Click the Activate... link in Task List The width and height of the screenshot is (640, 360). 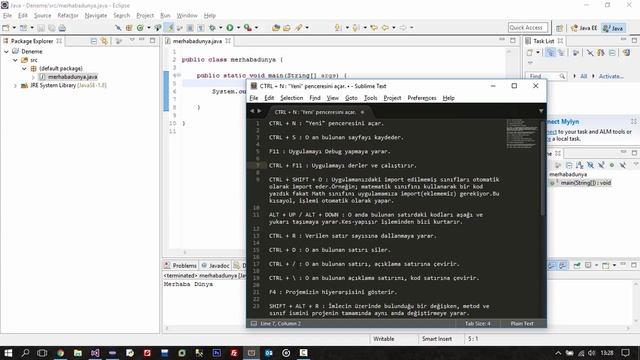611,76
